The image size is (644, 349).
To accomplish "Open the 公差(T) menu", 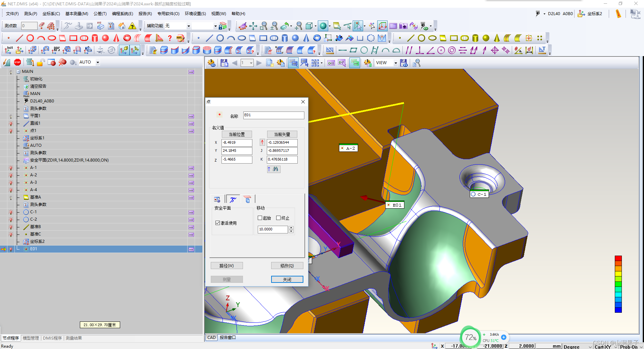I will [x=100, y=14].
